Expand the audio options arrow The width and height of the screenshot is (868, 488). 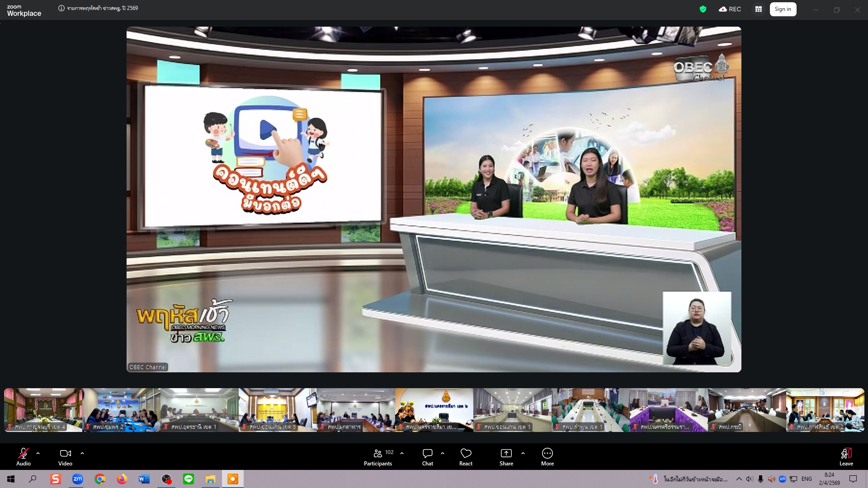point(38,453)
